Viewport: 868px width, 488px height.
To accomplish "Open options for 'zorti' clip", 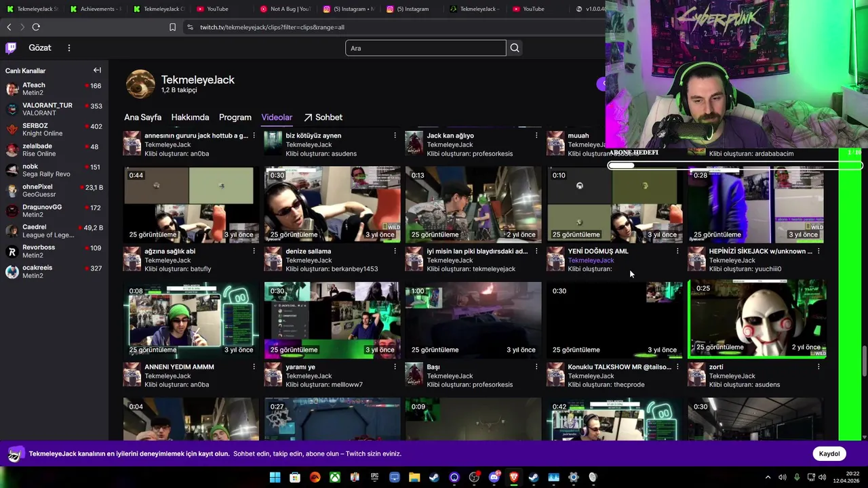I will point(818,367).
